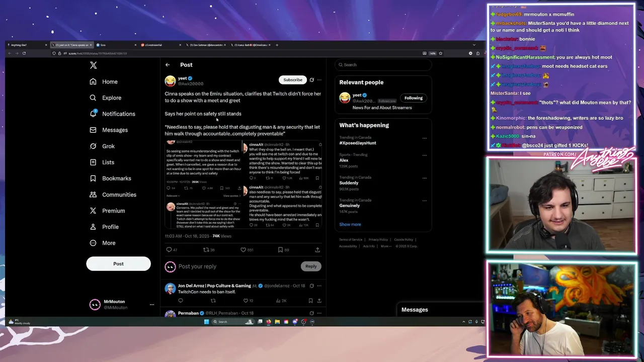Open Grok in the sidebar
This screenshot has height=362, width=644.
click(x=102, y=146)
